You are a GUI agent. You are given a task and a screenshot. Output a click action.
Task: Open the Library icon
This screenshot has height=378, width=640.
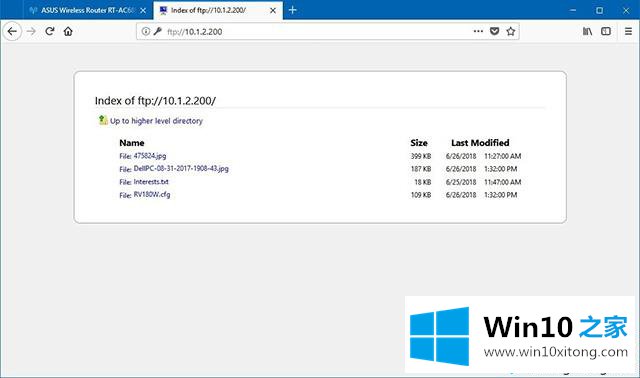click(x=587, y=31)
